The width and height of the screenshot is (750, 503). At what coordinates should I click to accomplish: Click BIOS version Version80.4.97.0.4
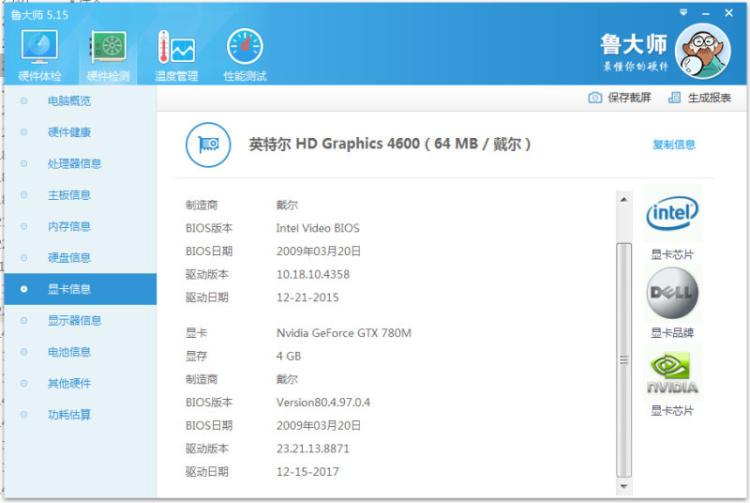click(323, 403)
